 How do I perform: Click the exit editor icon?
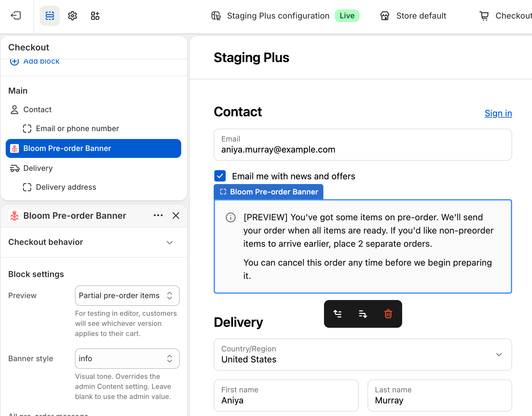point(16,15)
